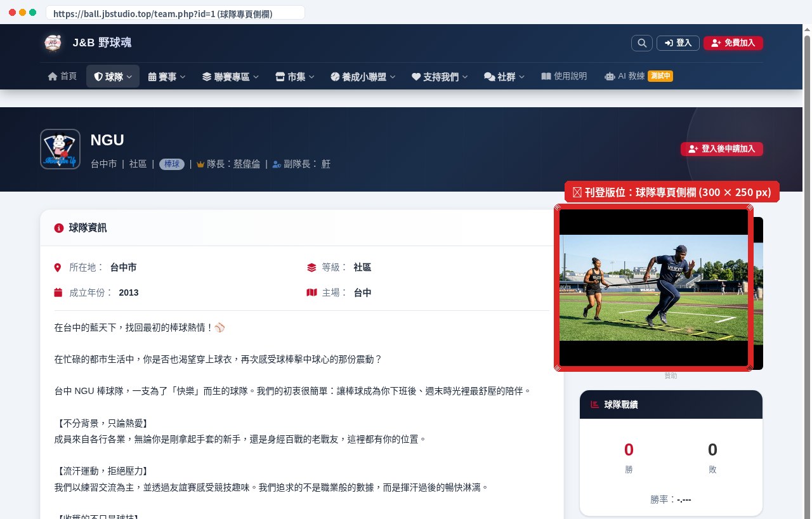Screen dimensions: 812x519
Task: Click the chat bubbles icon beside 社群
Action: coord(490,77)
